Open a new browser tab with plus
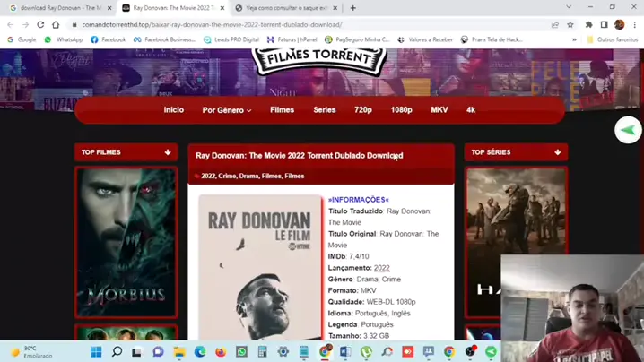Image resolution: width=644 pixels, height=362 pixels. (352, 8)
